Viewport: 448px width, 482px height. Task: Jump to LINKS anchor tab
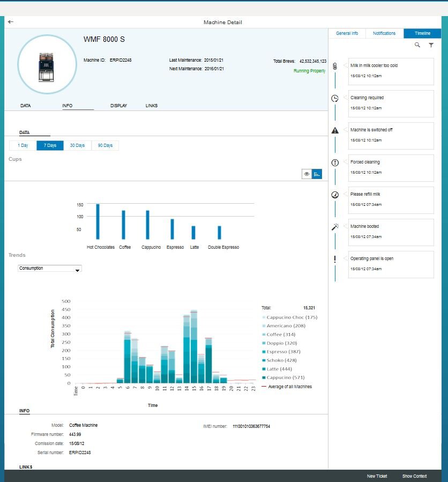(152, 106)
